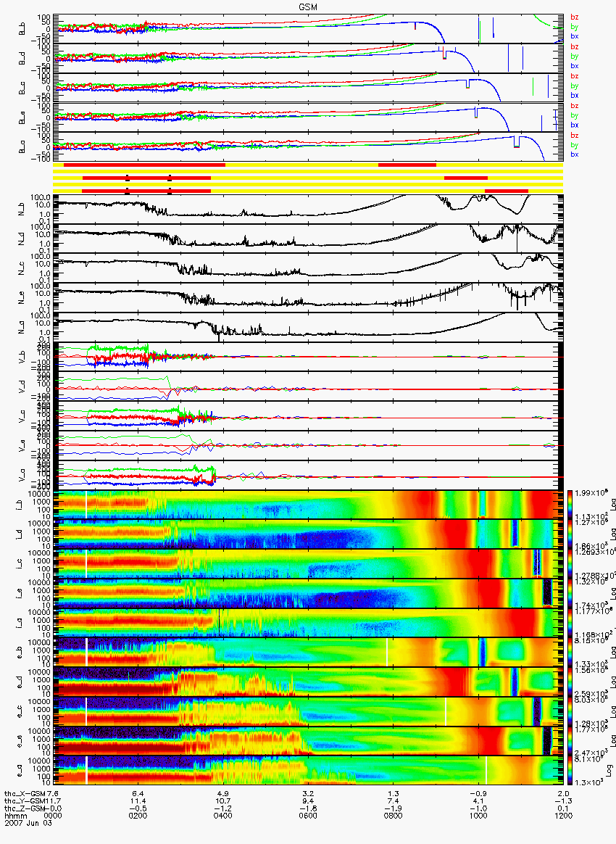Click the B_a panel axis label
Image resolution: width=616 pixels, height=844 pixels.
(x=22, y=147)
